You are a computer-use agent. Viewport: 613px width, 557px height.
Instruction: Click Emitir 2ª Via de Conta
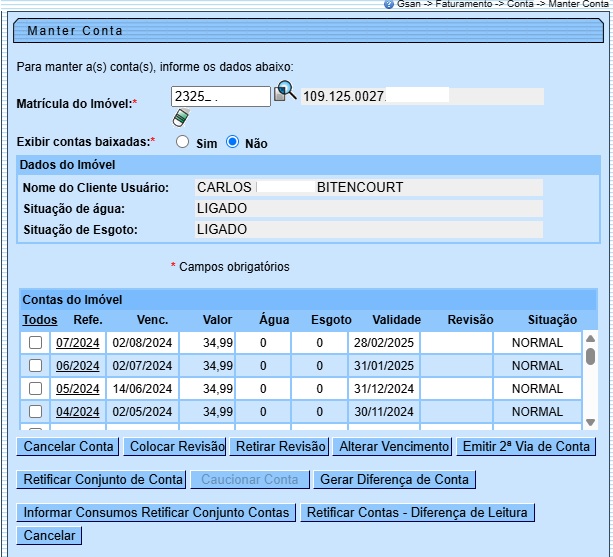(526, 447)
